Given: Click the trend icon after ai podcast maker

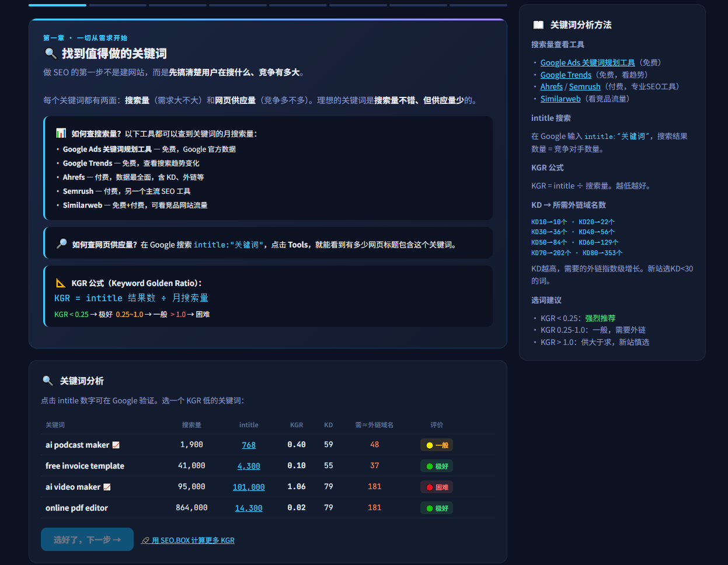Looking at the screenshot, I should click(x=116, y=445).
